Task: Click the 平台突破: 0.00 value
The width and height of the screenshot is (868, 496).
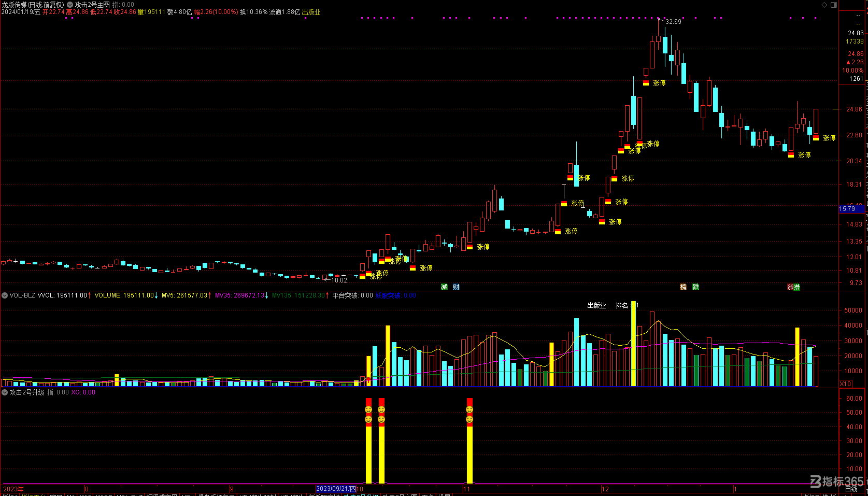Action: (352, 295)
